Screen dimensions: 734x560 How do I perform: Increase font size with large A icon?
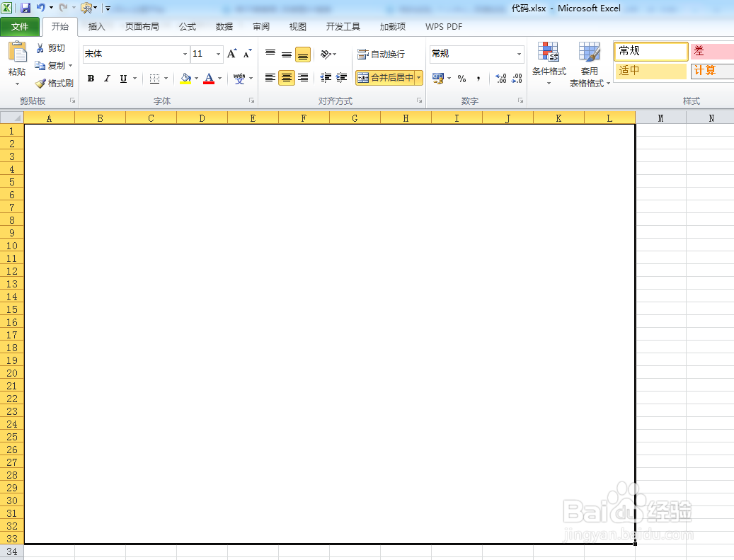(231, 54)
